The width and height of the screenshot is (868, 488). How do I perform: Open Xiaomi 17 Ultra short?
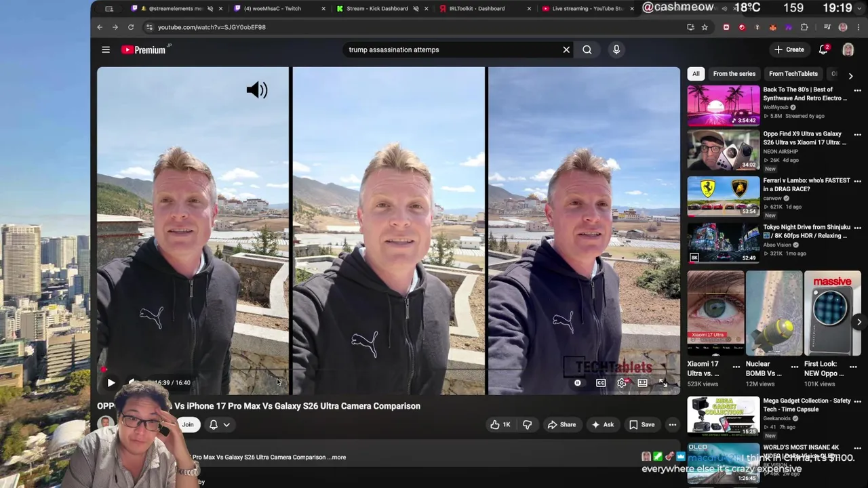coord(715,313)
